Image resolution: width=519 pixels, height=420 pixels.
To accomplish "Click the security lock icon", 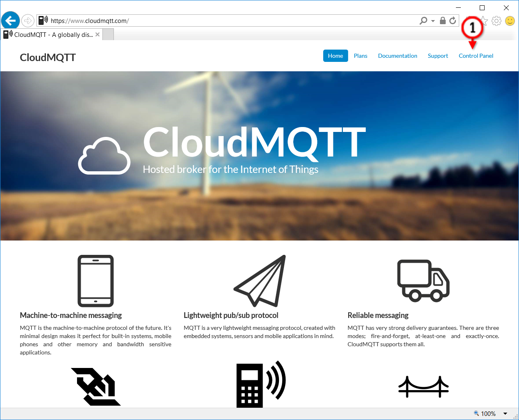I will click(x=443, y=20).
